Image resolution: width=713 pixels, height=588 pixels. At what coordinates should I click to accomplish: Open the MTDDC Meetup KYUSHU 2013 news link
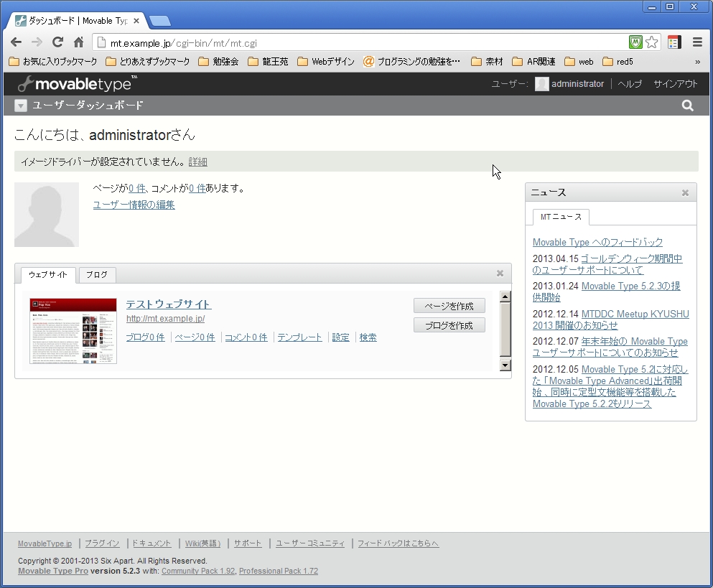pos(611,319)
